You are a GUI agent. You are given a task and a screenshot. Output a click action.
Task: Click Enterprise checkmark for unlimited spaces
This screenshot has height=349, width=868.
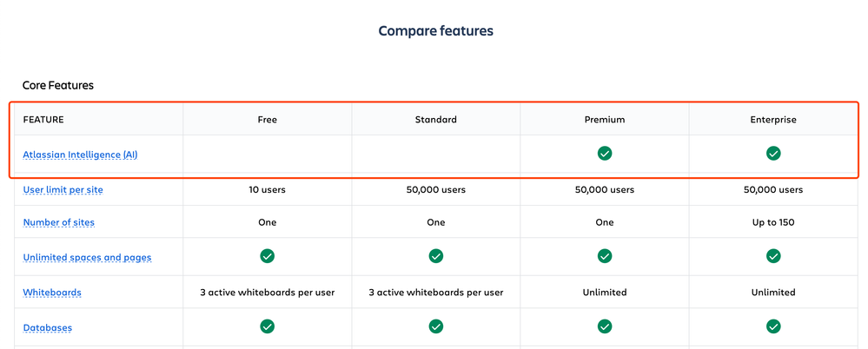773,256
